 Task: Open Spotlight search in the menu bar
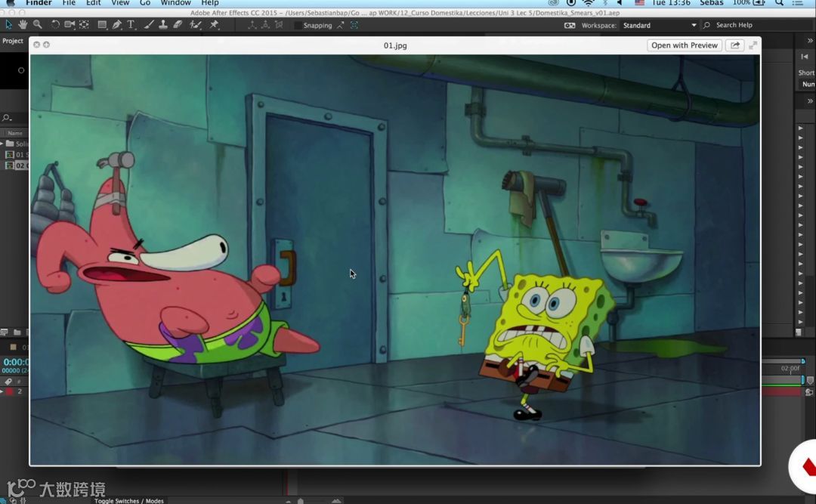779,3
